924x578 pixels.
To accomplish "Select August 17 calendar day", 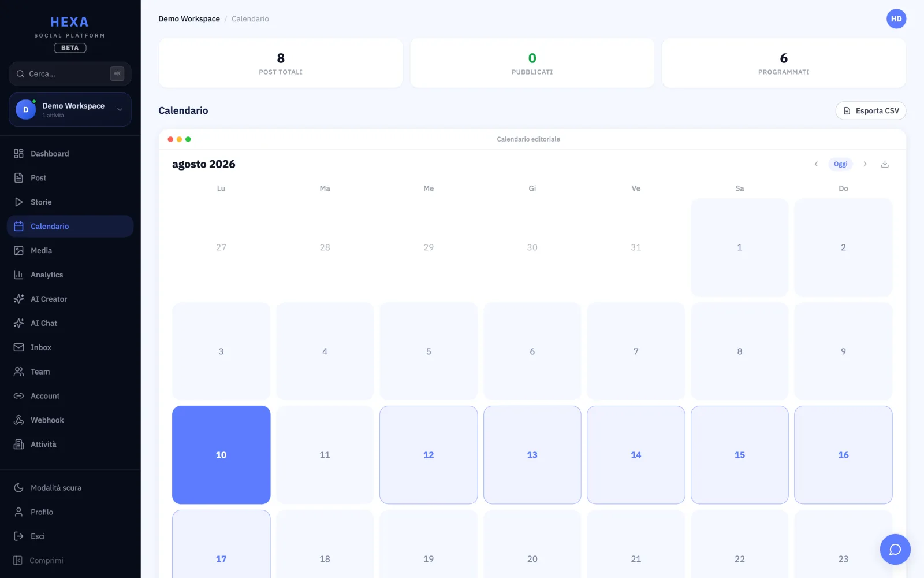I will [221, 544].
